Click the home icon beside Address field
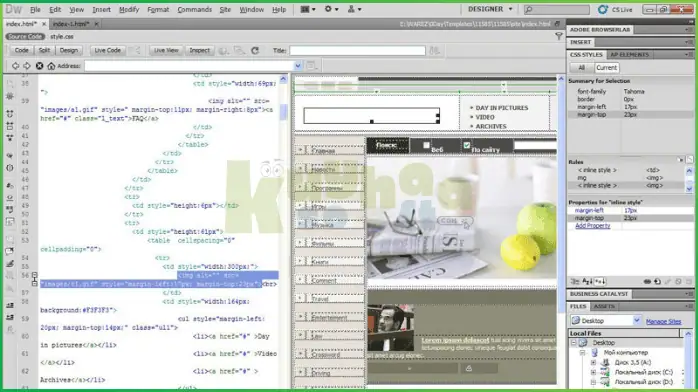The height and width of the screenshot is (392, 698). coord(51,66)
